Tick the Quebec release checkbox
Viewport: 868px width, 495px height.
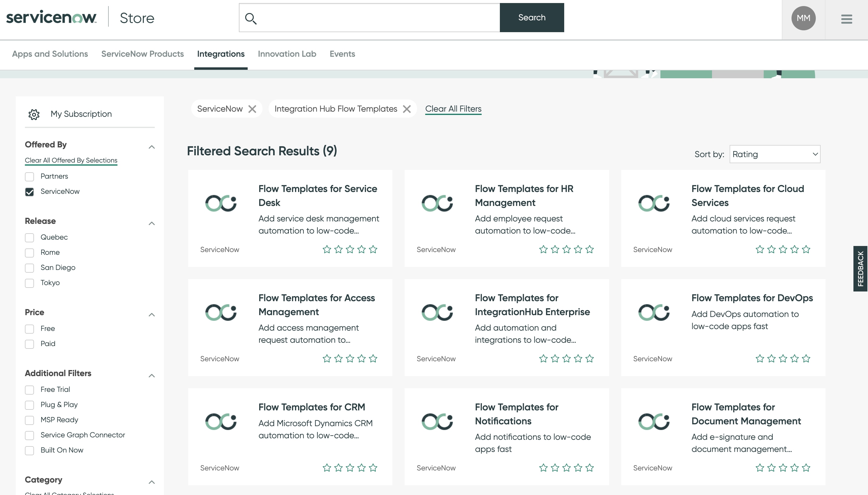point(30,237)
